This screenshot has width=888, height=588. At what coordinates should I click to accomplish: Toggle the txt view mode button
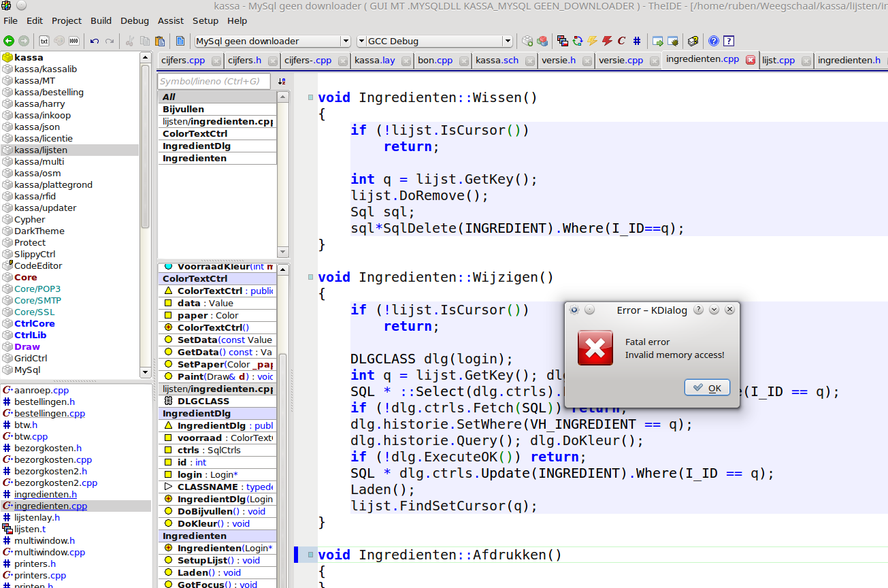(x=44, y=41)
